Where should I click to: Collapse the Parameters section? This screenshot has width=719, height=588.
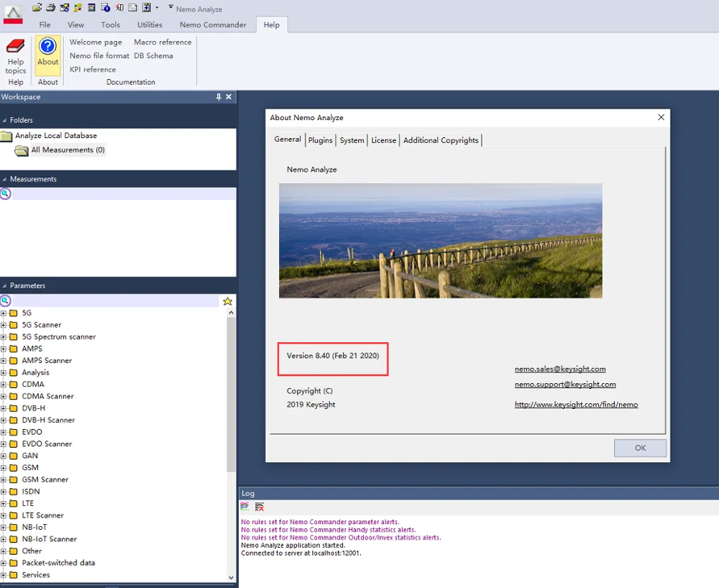[4, 285]
